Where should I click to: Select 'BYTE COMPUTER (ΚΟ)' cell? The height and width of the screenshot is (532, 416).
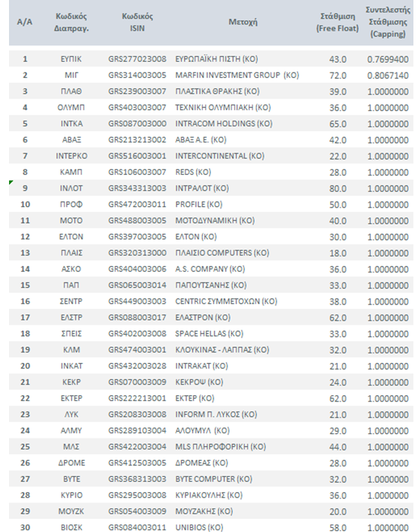coord(213,479)
